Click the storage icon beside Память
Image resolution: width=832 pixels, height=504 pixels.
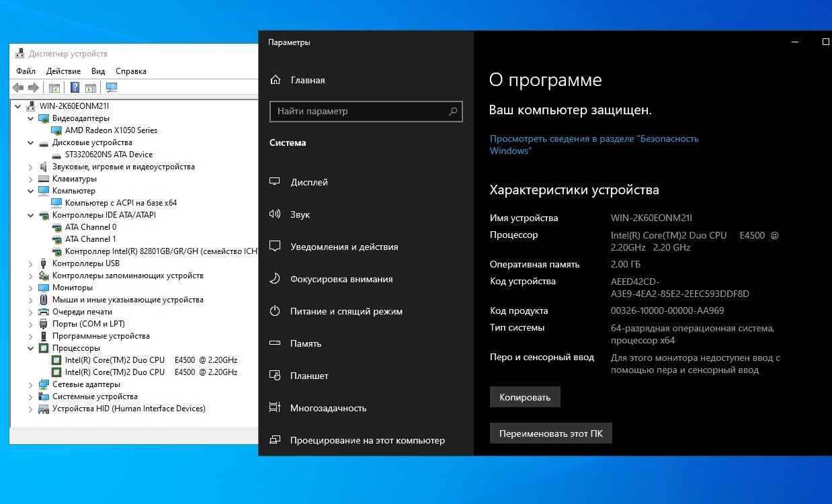tap(274, 343)
